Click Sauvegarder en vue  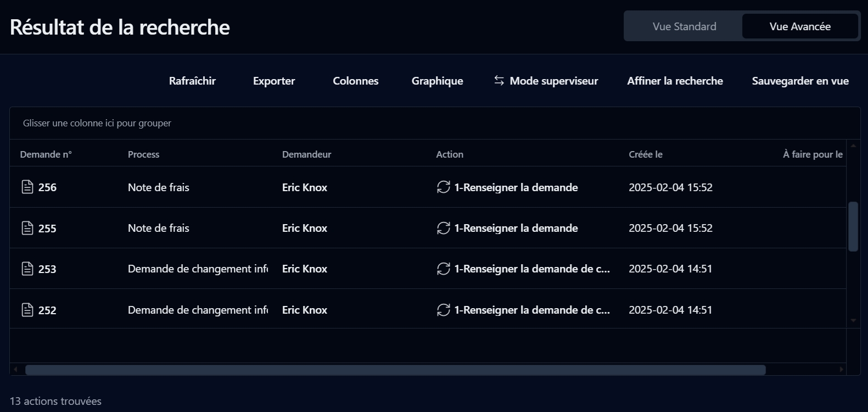click(800, 81)
